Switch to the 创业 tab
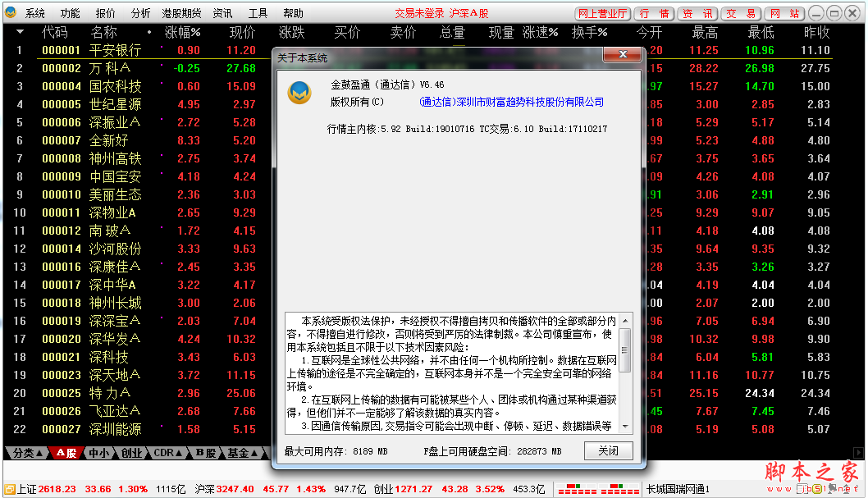 (132, 453)
